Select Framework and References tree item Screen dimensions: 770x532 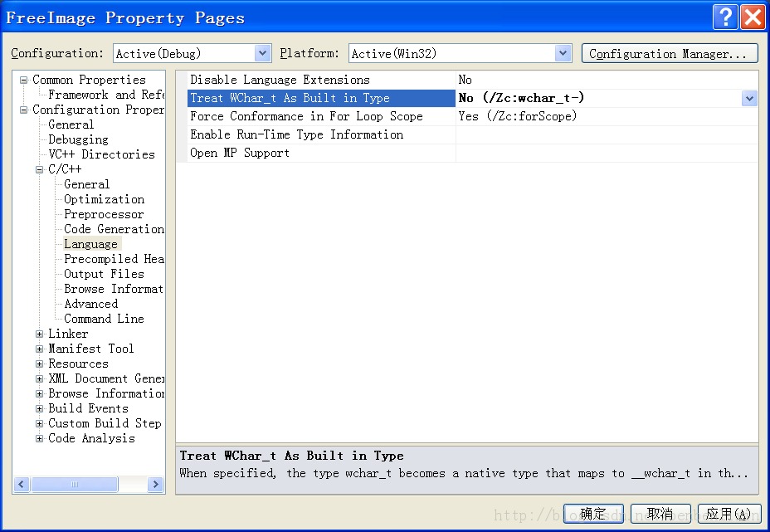tap(106, 95)
